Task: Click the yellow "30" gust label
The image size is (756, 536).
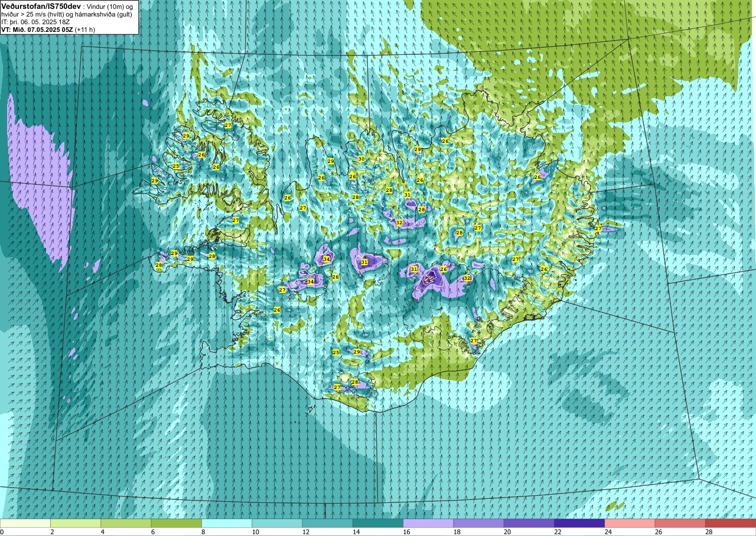Action: 361,159
